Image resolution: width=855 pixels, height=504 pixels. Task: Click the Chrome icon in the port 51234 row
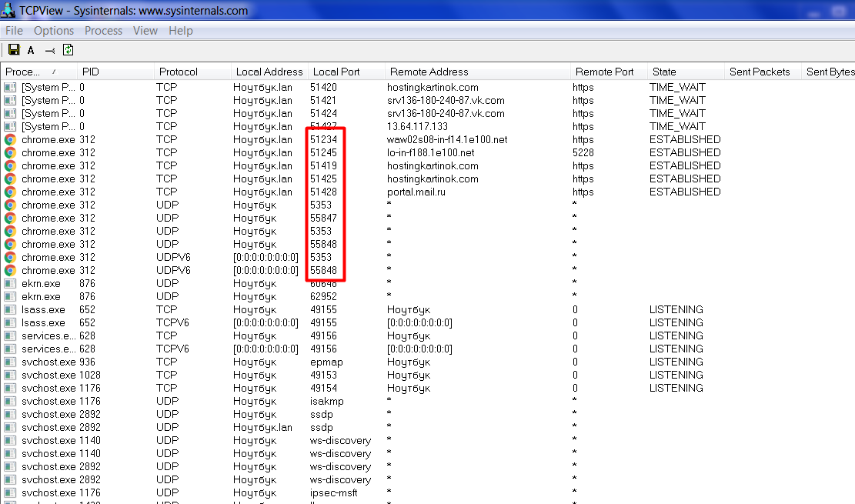coord(10,139)
